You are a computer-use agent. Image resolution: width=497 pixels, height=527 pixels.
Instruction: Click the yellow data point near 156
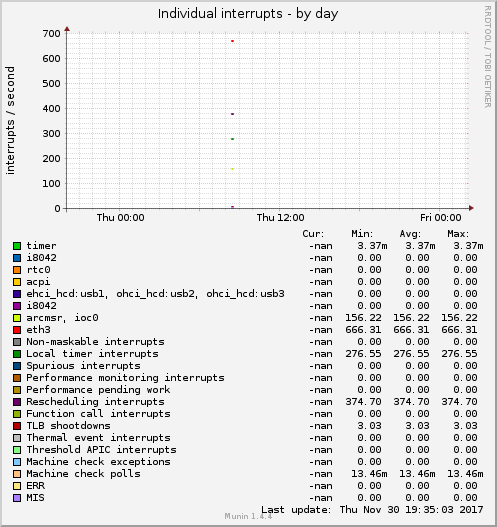coord(232,169)
